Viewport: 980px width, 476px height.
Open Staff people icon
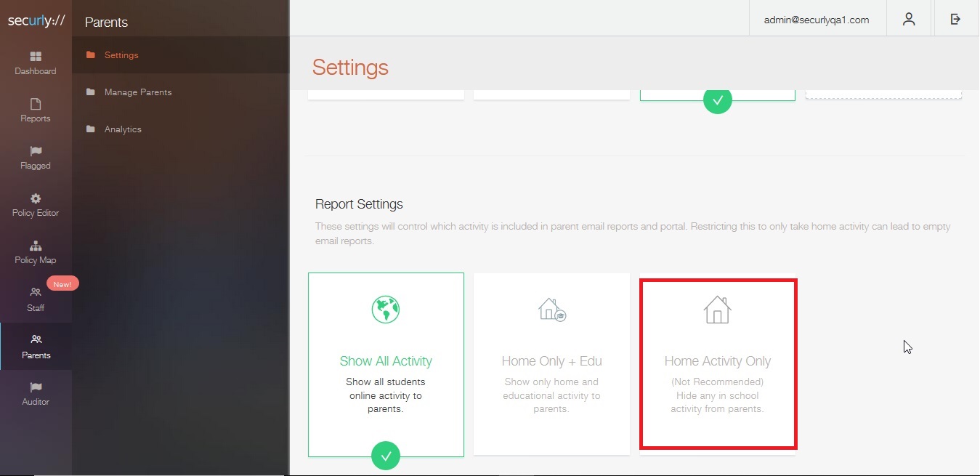point(36,292)
